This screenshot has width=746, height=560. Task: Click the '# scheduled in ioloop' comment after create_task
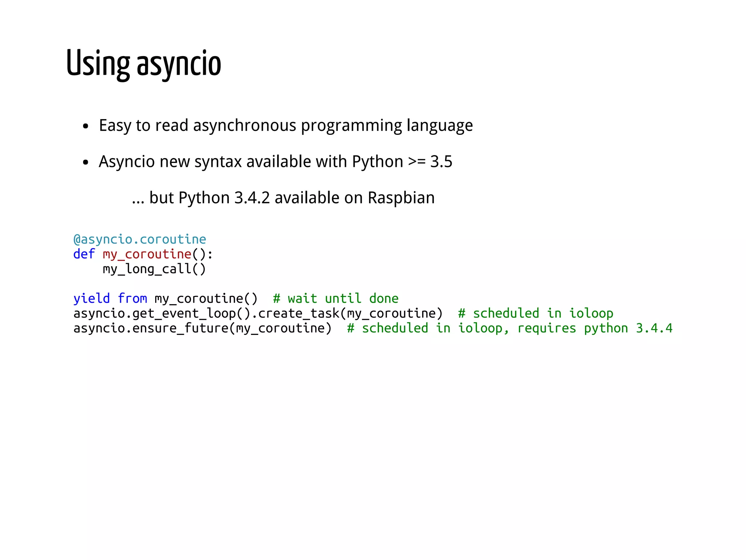[536, 314]
